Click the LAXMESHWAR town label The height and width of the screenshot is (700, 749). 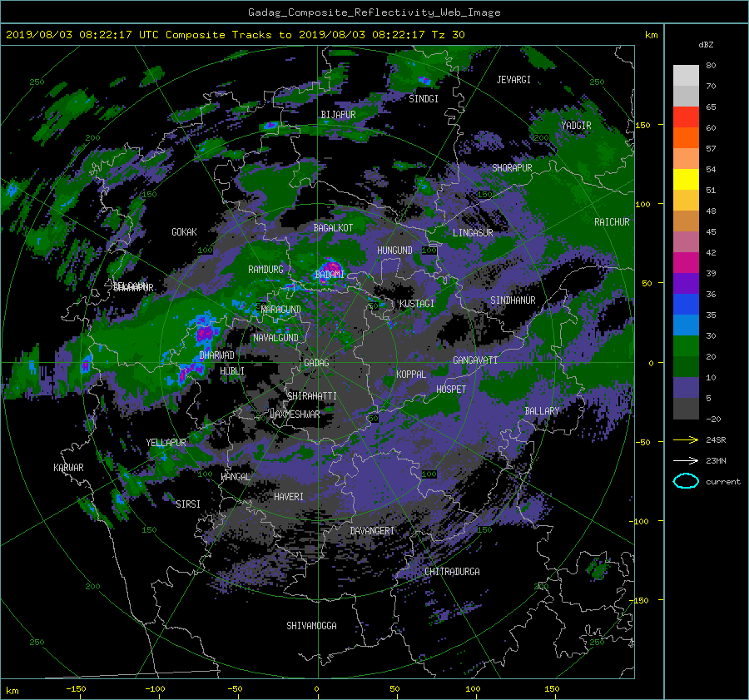click(295, 415)
